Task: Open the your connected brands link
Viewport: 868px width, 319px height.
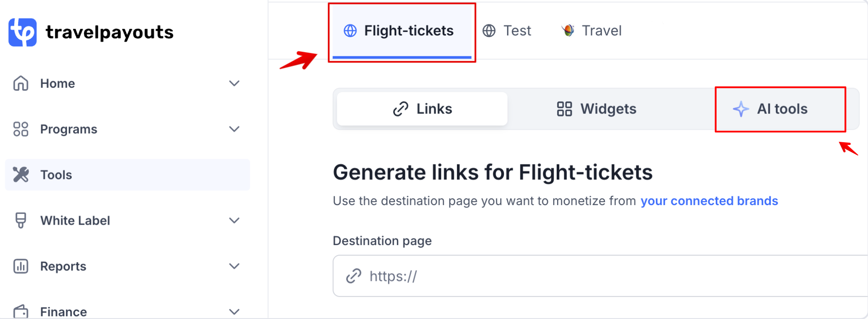Action: point(709,201)
